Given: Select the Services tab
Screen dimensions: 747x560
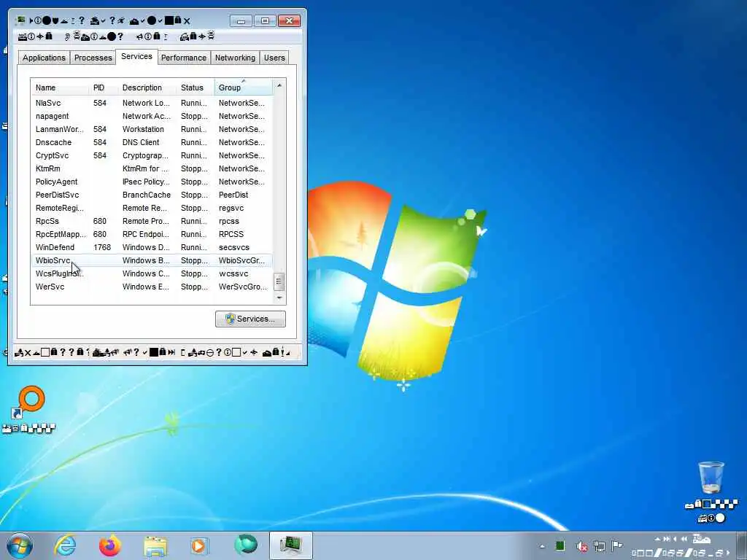Looking at the screenshot, I should [136, 56].
